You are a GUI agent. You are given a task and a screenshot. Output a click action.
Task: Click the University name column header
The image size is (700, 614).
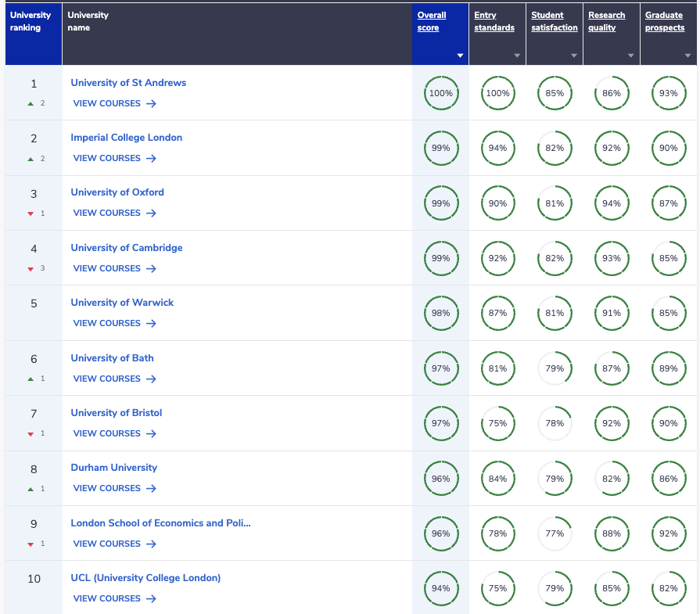point(237,34)
